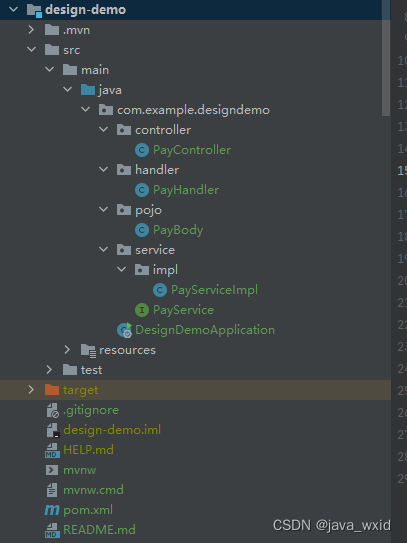The height and width of the screenshot is (543, 407).
Task: Click the service package icon
Action: point(124,250)
